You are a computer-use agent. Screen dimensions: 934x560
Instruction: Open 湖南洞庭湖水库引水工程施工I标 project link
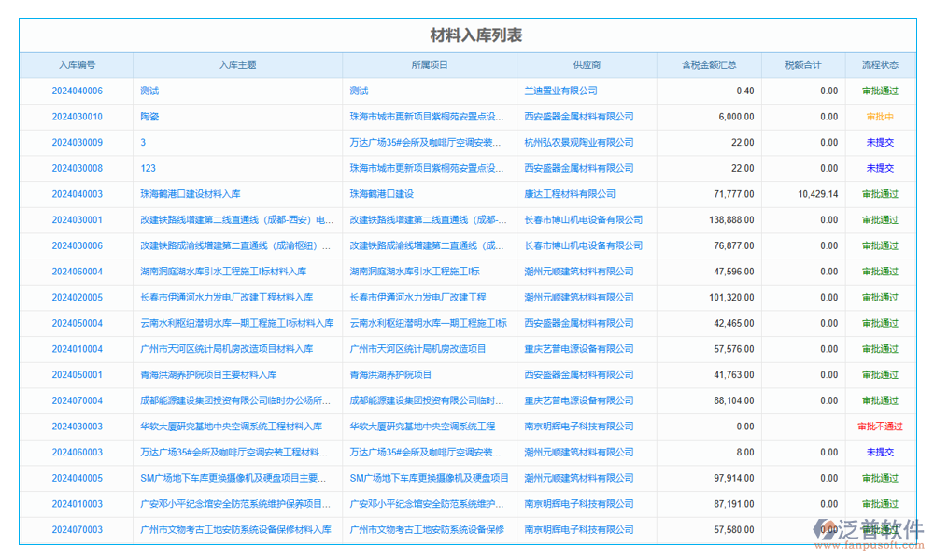pyautogui.click(x=415, y=272)
